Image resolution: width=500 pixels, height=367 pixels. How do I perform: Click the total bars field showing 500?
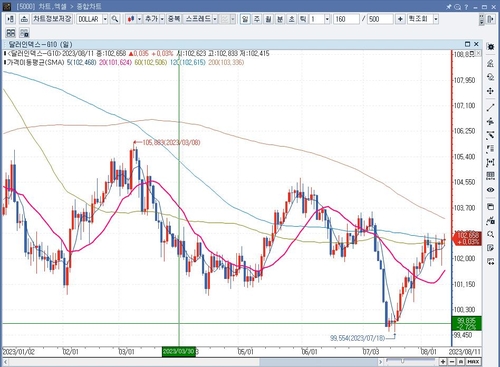point(380,19)
